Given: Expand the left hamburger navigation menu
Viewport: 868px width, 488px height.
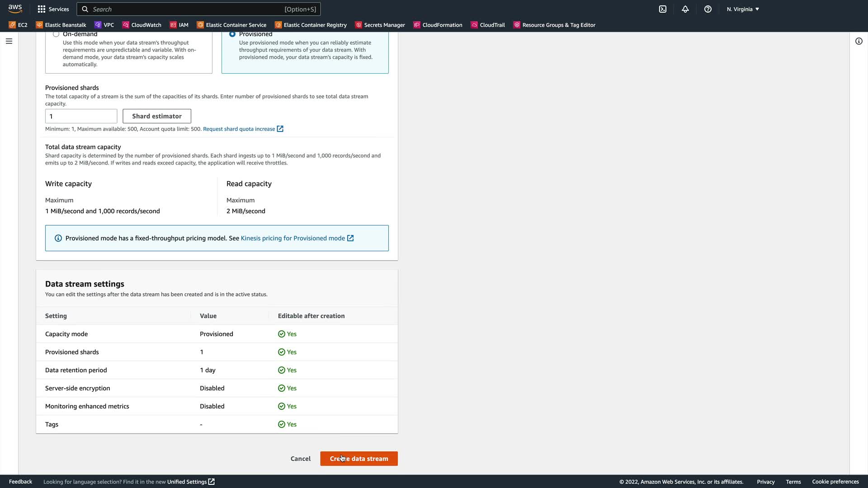Looking at the screenshot, I should click(9, 41).
